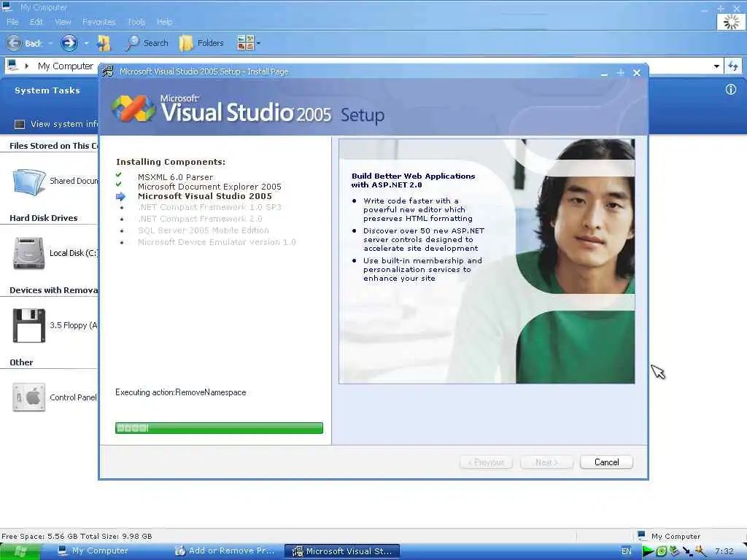747x560 pixels.
Task: Click the Back arrow in My Computer toolbar
Action: [15, 43]
